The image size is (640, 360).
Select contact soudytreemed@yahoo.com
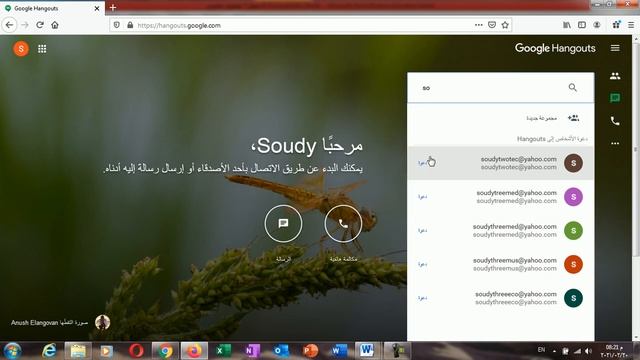pyautogui.click(x=500, y=197)
